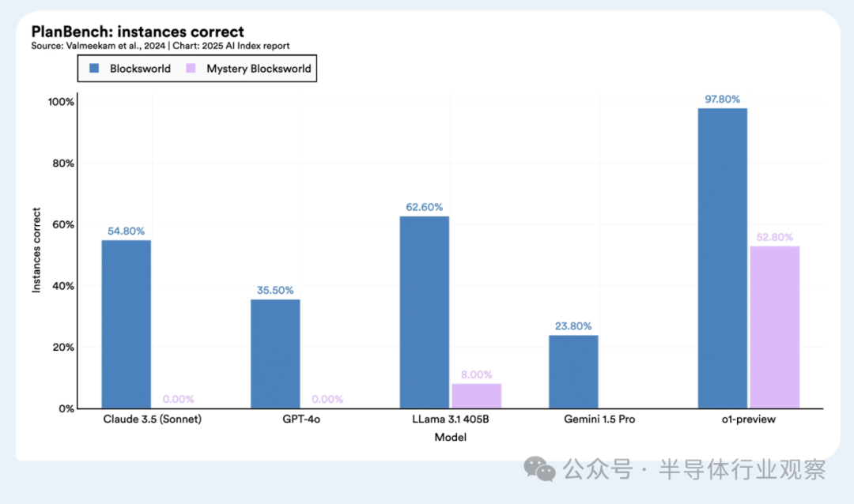Click the PlanBench: instances correct title
The height and width of the screenshot is (504, 854).
click(138, 32)
